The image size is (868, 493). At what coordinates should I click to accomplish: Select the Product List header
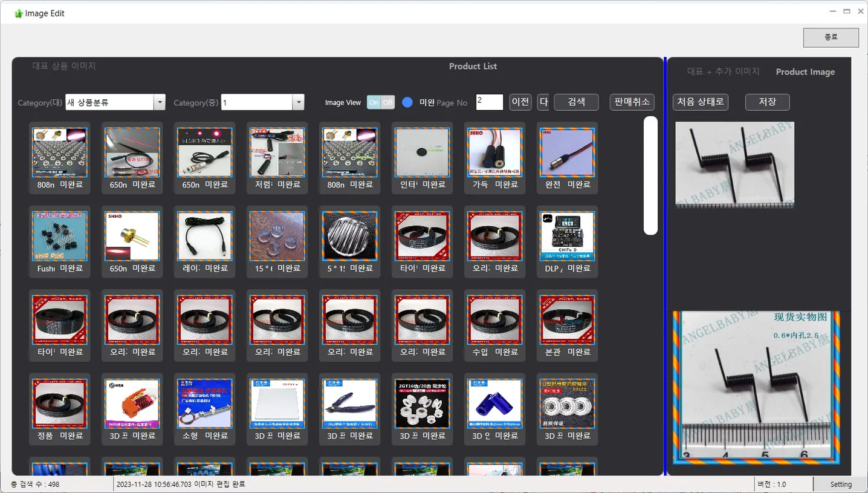[473, 66]
